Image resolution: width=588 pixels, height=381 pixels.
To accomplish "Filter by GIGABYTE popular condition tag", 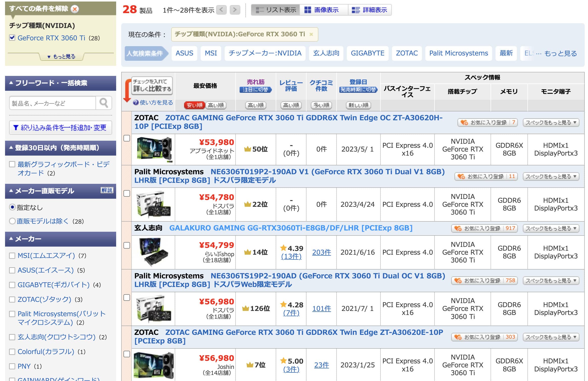I will pyautogui.click(x=368, y=53).
